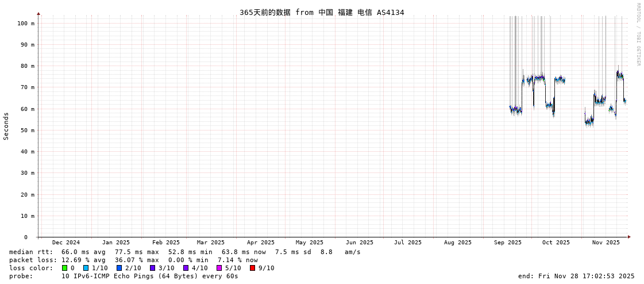Viewport: 644px width, 284px height.
Task: Click the Sep 2025 x-axis label
Action: (x=508, y=243)
